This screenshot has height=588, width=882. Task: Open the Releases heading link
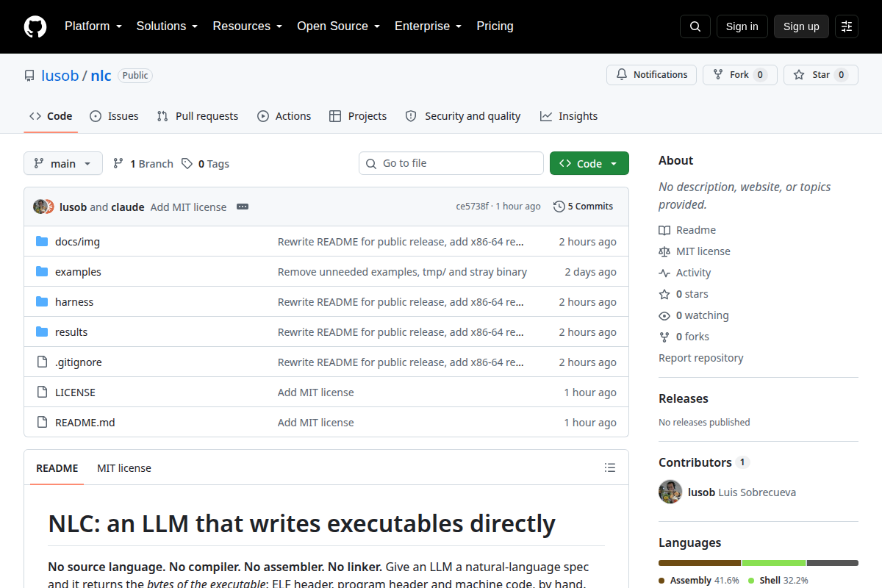tap(684, 398)
